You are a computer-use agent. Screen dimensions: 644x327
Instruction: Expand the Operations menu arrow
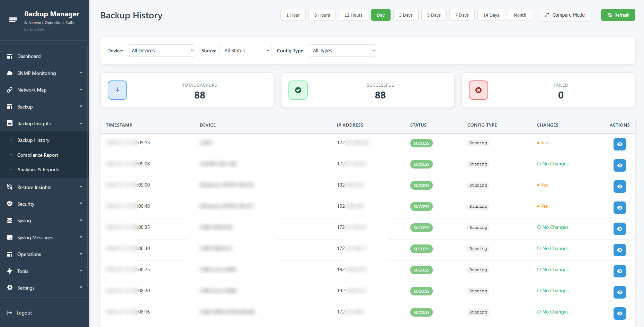click(81, 254)
